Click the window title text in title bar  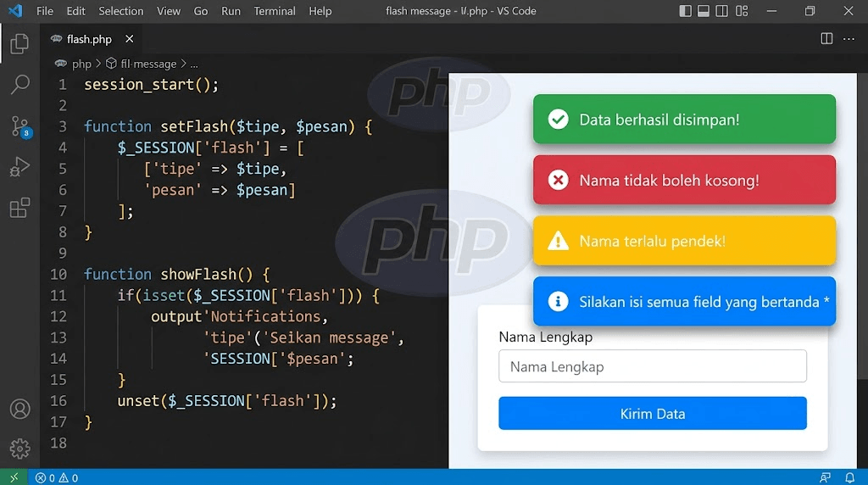point(460,11)
